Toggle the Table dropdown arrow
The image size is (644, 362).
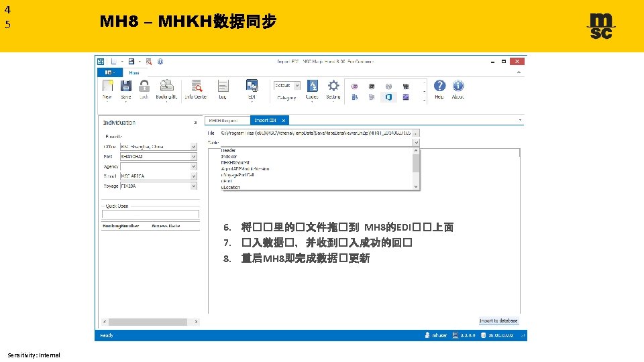pyautogui.click(x=416, y=142)
